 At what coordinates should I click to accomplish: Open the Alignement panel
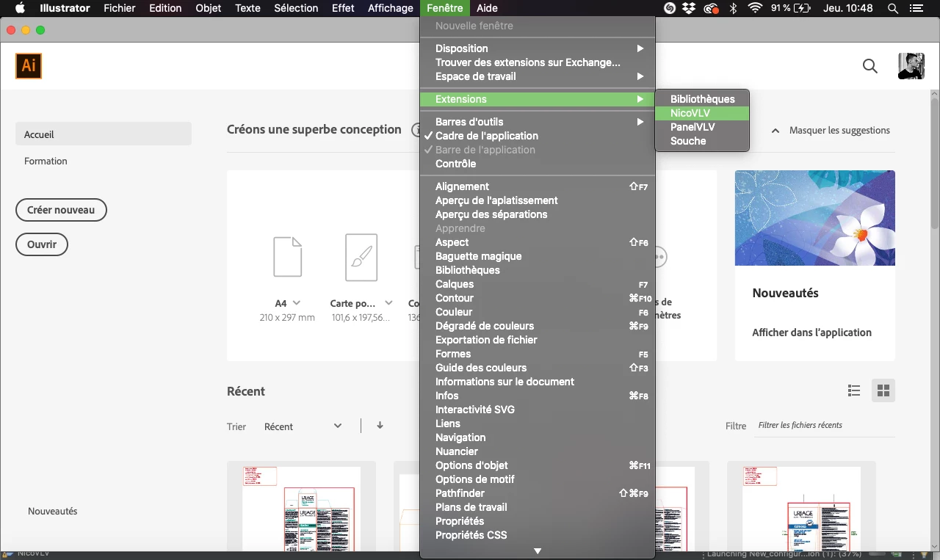(x=538, y=186)
